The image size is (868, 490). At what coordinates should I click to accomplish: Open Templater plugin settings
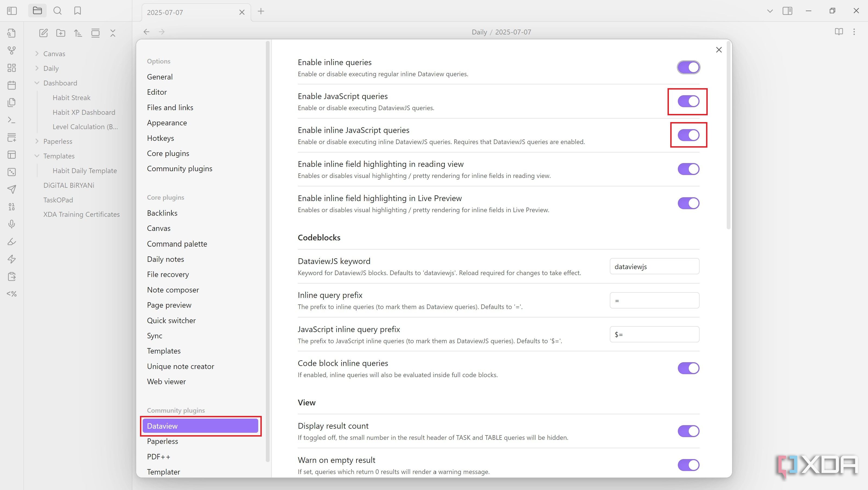[163, 472]
